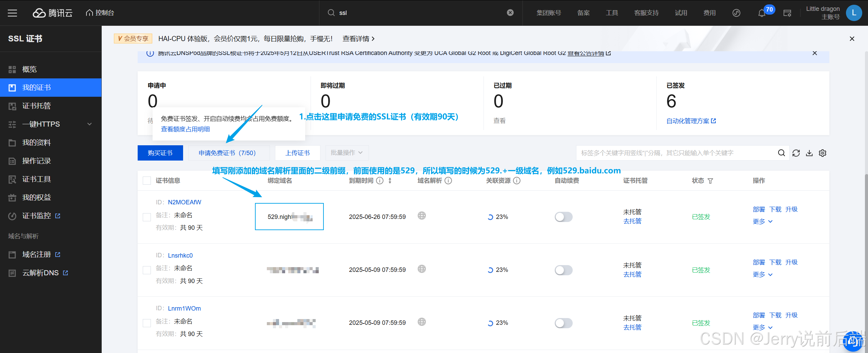The height and width of the screenshot is (353, 868).
Task: Click the user avatar L
Action: pyautogui.click(x=854, y=13)
